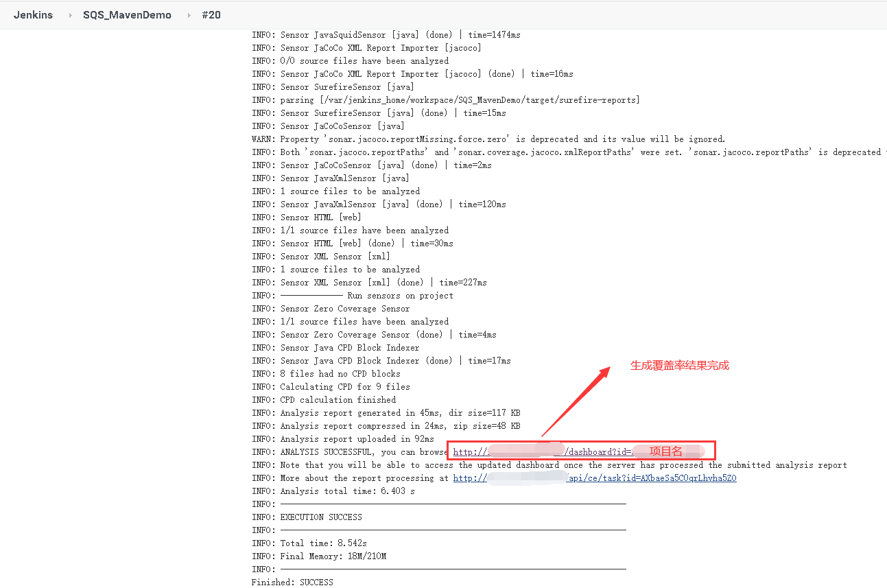
Task: Select the JaCoCo XML Report Importer time=16ms line
Action: pos(412,74)
